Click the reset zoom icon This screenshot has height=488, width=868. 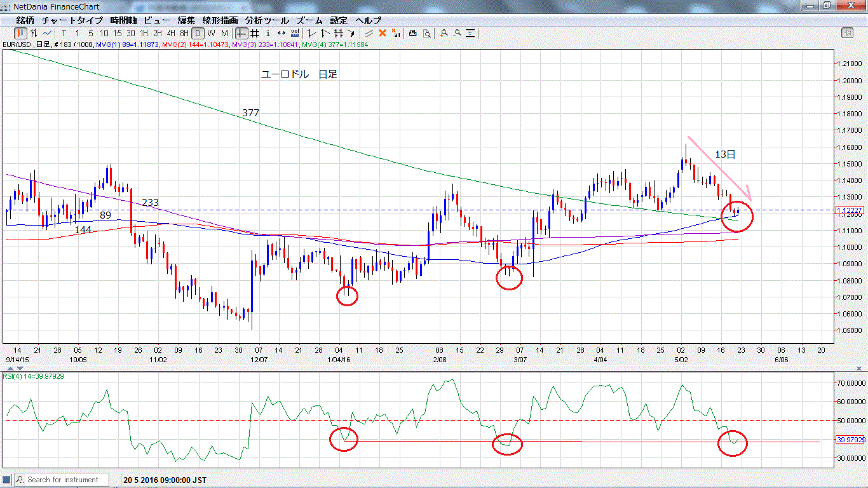coord(470,33)
